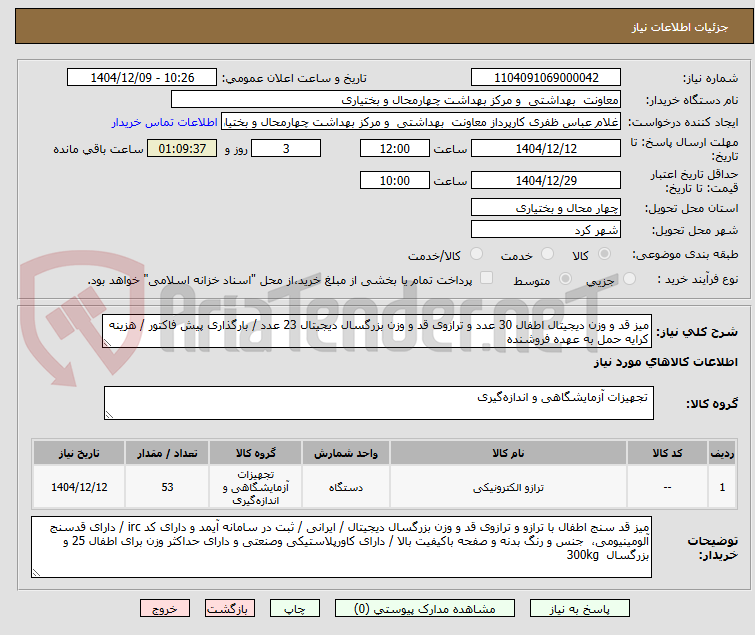Select the کالا/خدمت radio button
Screen dimensions: 755x635
click(x=476, y=254)
